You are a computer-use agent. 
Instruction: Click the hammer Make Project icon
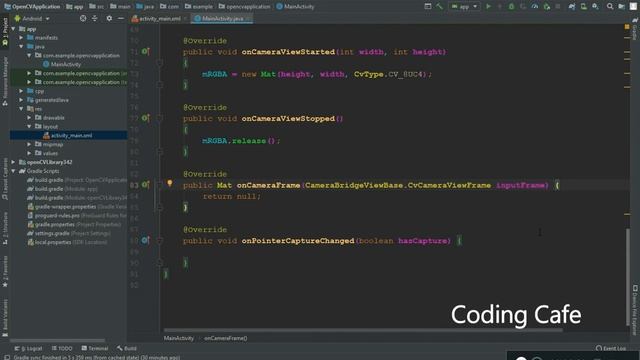[x=439, y=7]
